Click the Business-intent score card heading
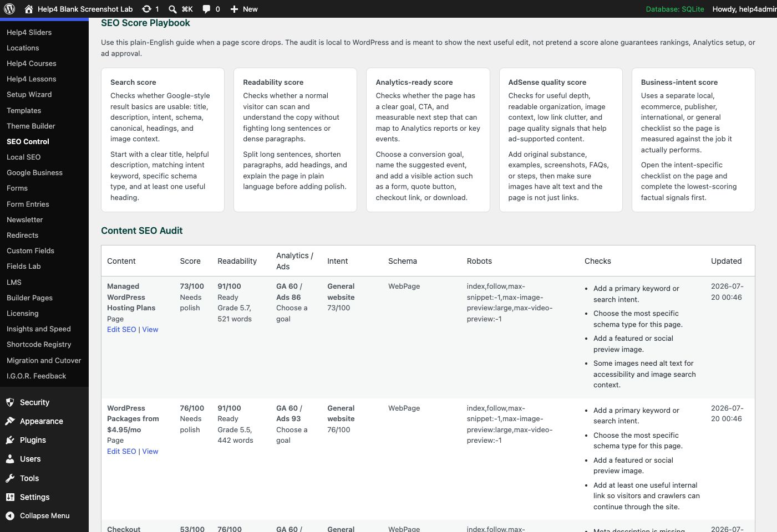Image resolution: width=777 pixels, height=532 pixels. [679, 82]
